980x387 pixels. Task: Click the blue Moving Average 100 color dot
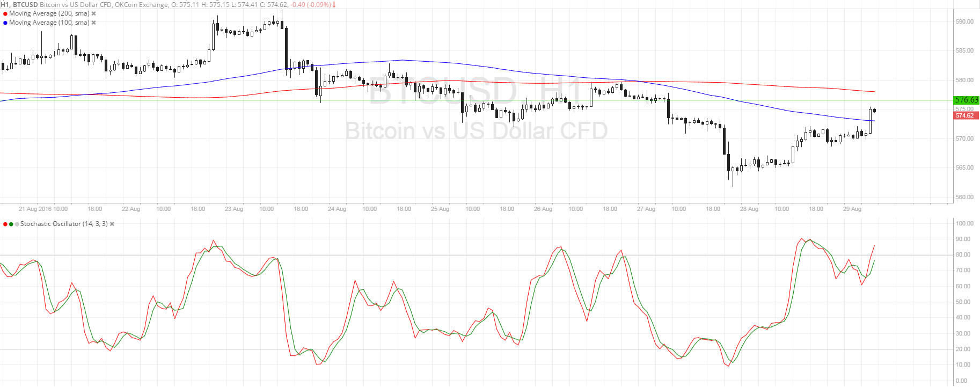pyautogui.click(x=5, y=23)
